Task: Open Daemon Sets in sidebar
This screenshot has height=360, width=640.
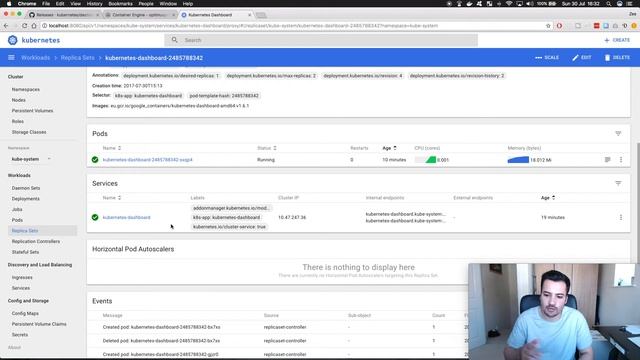Action: click(26, 188)
